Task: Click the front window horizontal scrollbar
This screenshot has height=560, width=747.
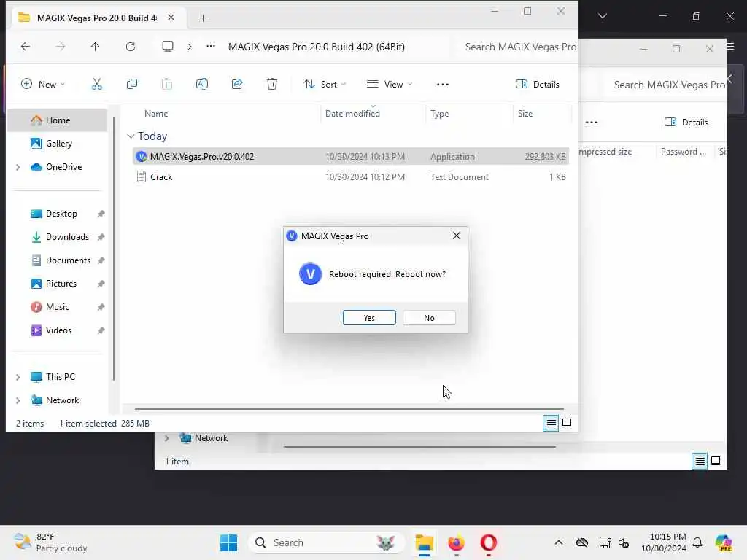Action: coord(349,408)
